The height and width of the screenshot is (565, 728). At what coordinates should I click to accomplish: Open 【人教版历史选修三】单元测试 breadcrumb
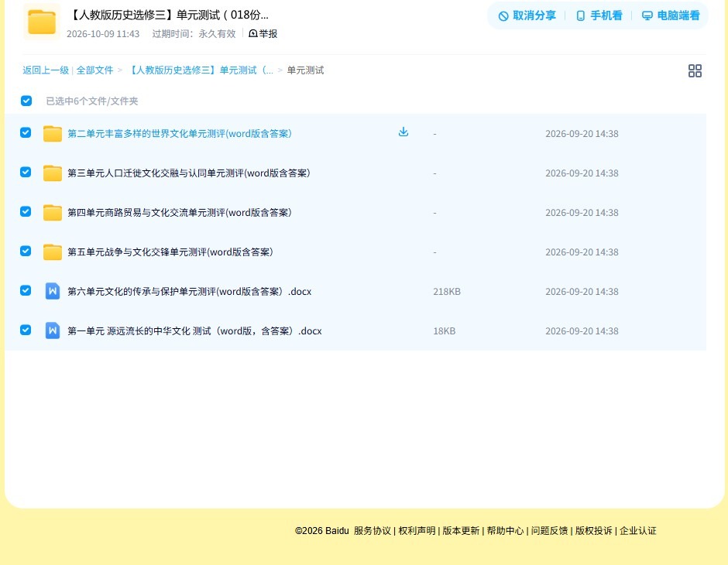[200, 70]
